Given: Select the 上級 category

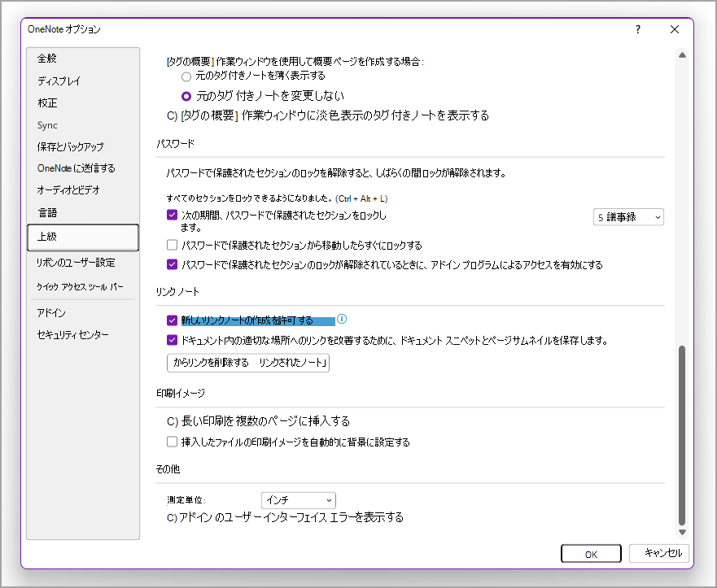Looking at the screenshot, I should 83,237.
